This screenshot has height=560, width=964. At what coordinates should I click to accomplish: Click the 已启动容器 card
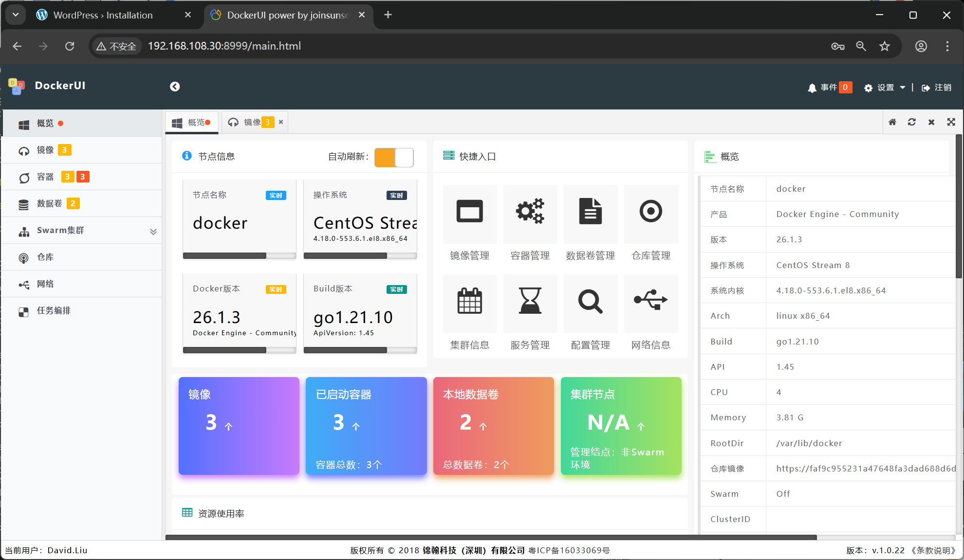coord(366,426)
